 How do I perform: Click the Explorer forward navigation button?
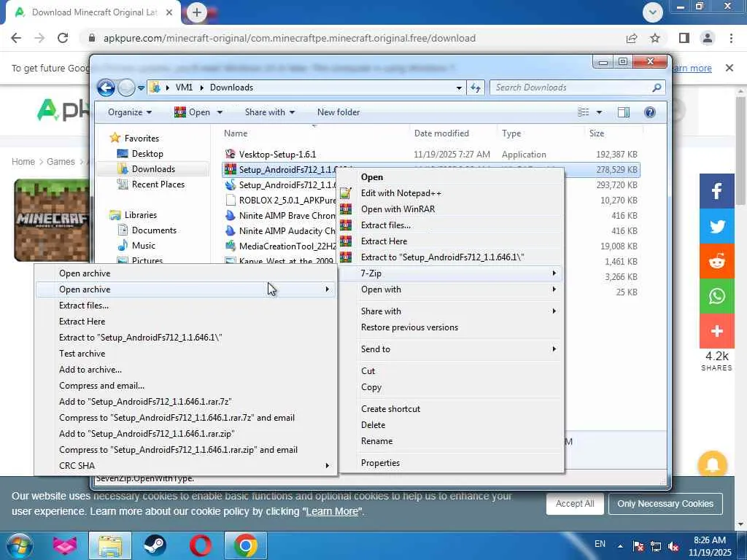126,87
